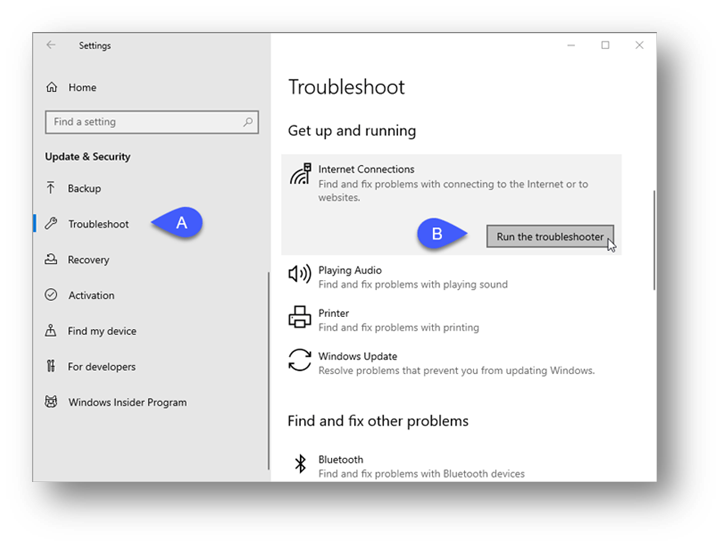722x547 pixels.
Task: Click the search magnifier icon
Action: (x=248, y=122)
